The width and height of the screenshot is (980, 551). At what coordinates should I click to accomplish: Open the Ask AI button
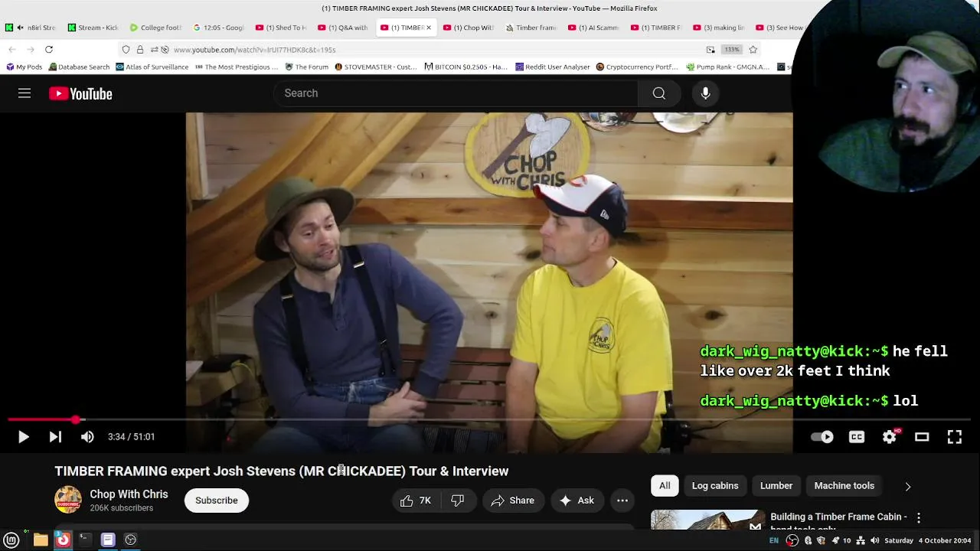577,500
